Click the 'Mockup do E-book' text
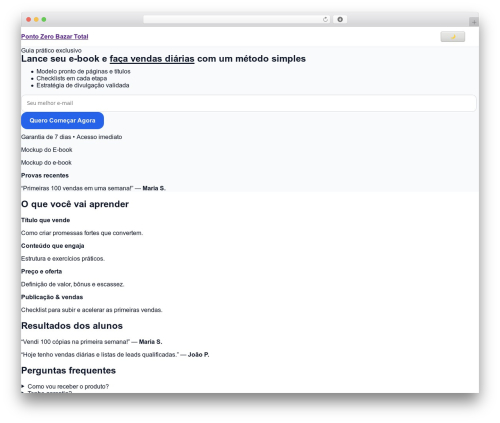This screenshot has height=423, width=500. [47, 150]
